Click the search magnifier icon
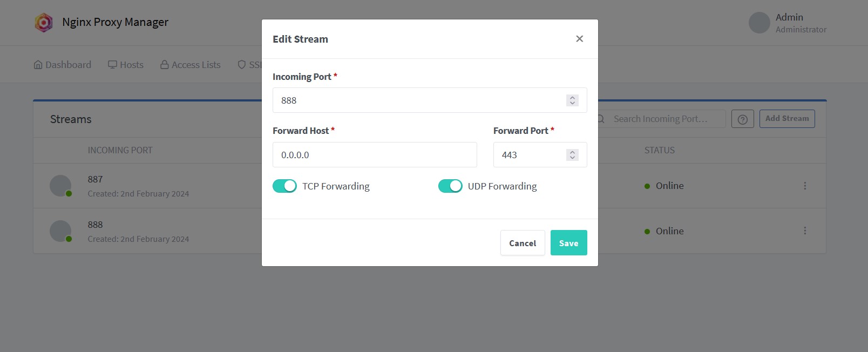The width and height of the screenshot is (868, 352). pos(600,119)
